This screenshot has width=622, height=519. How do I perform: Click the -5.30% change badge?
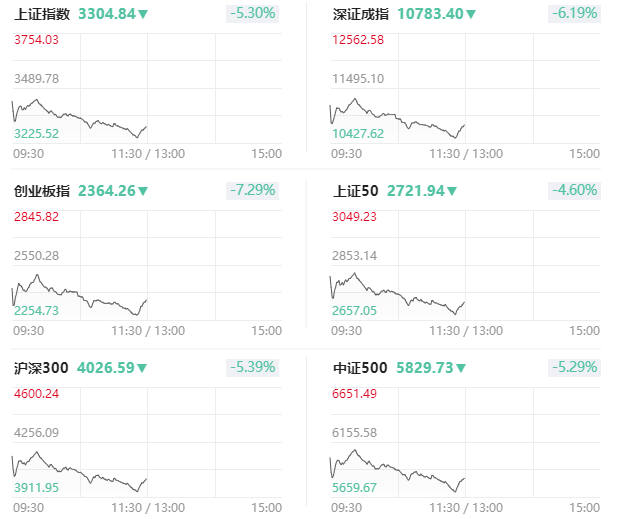tap(253, 14)
